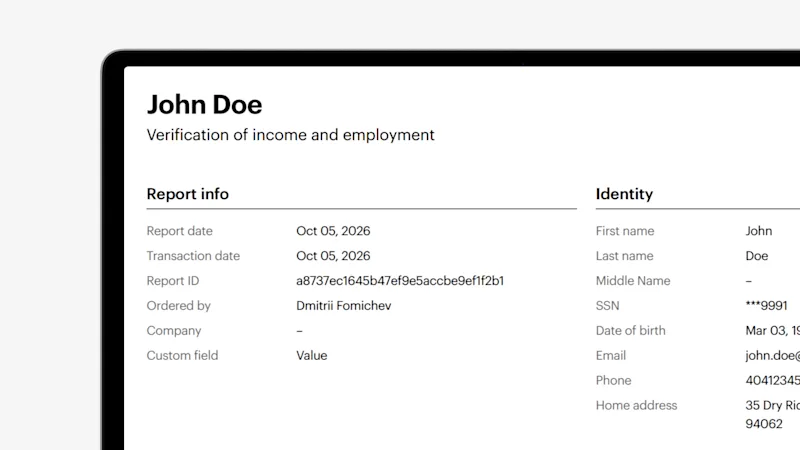Click the 'Phone' label
The image size is (800, 450).
tap(613, 381)
